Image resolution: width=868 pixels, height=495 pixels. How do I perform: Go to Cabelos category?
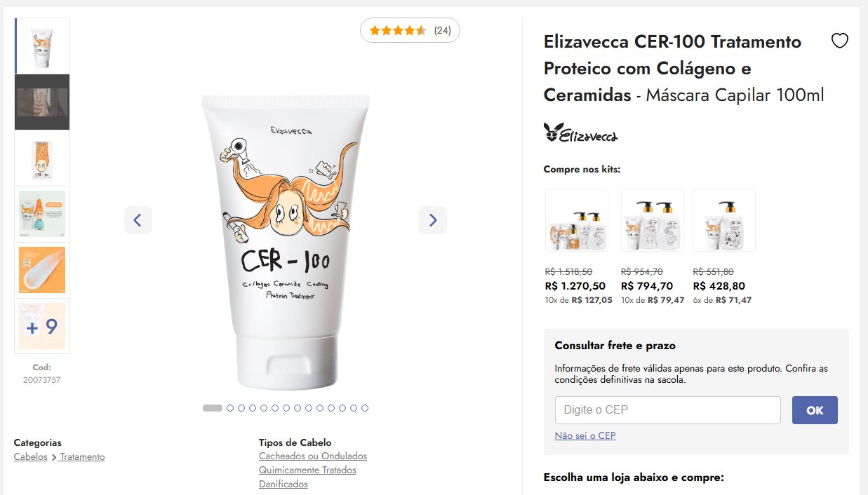click(x=31, y=456)
